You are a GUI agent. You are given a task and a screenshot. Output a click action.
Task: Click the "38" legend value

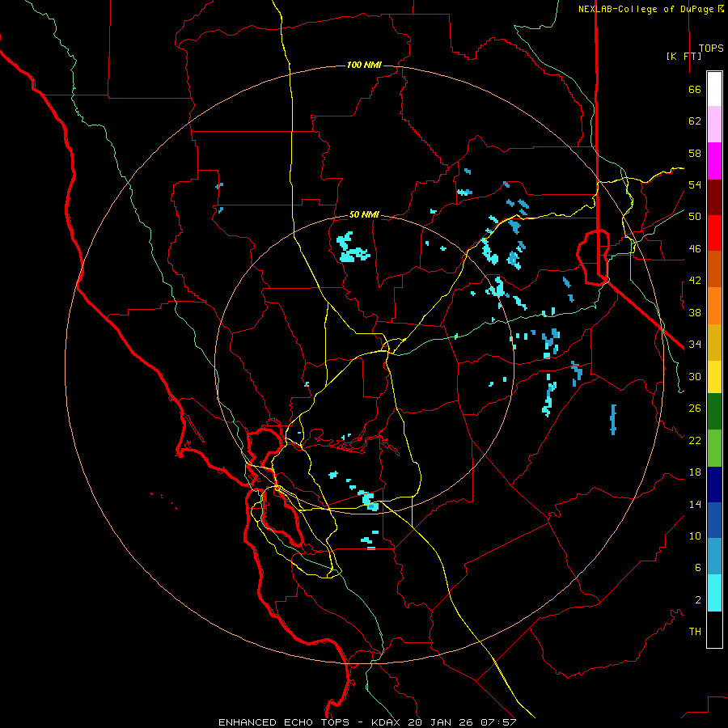point(695,312)
